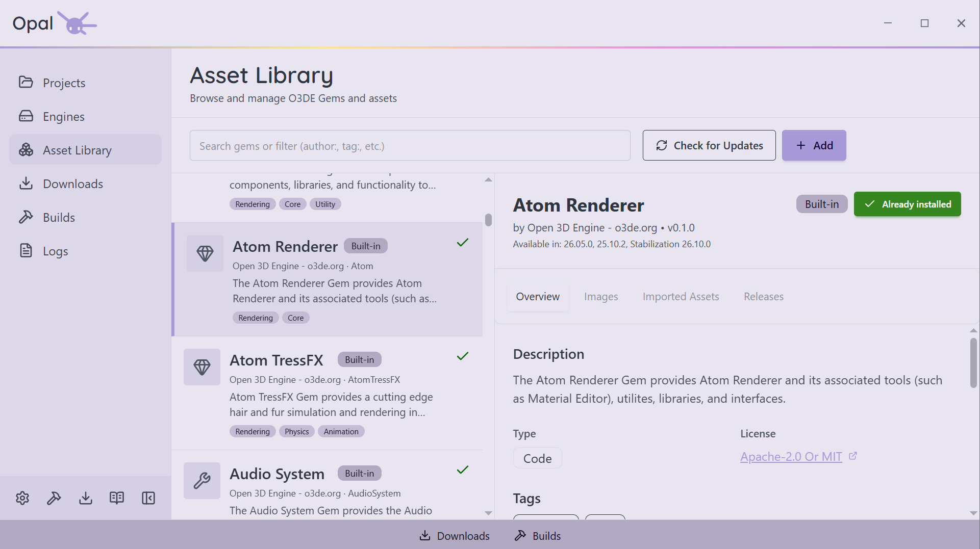
Task: Click the details panel scrollbar thumb
Action: (973, 362)
